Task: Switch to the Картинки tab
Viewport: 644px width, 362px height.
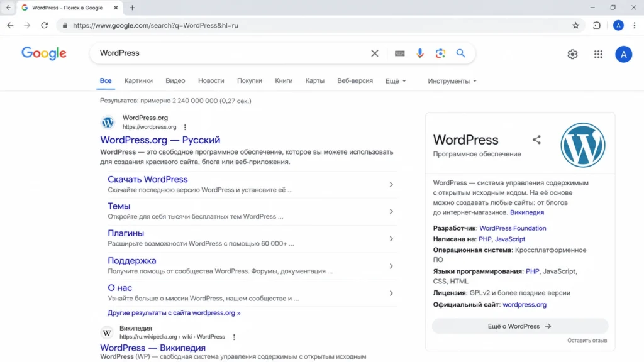Action: [138, 81]
